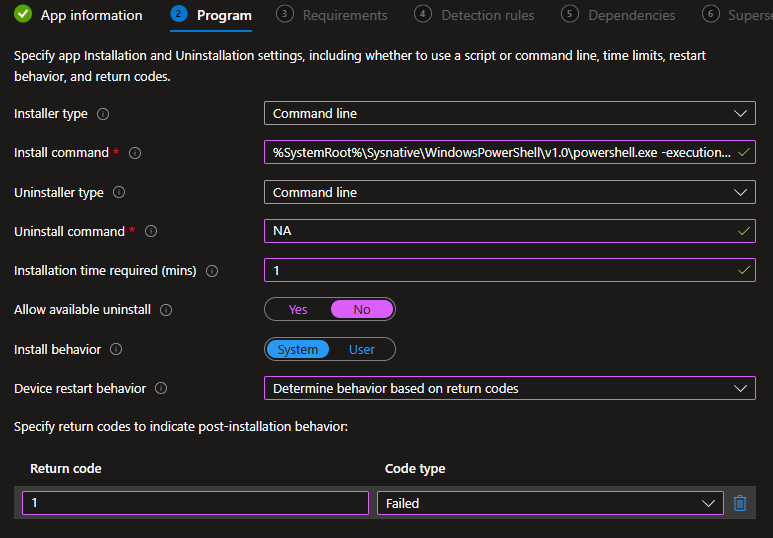Click info icon for Installation time required
The image size is (773, 538).
click(212, 271)
